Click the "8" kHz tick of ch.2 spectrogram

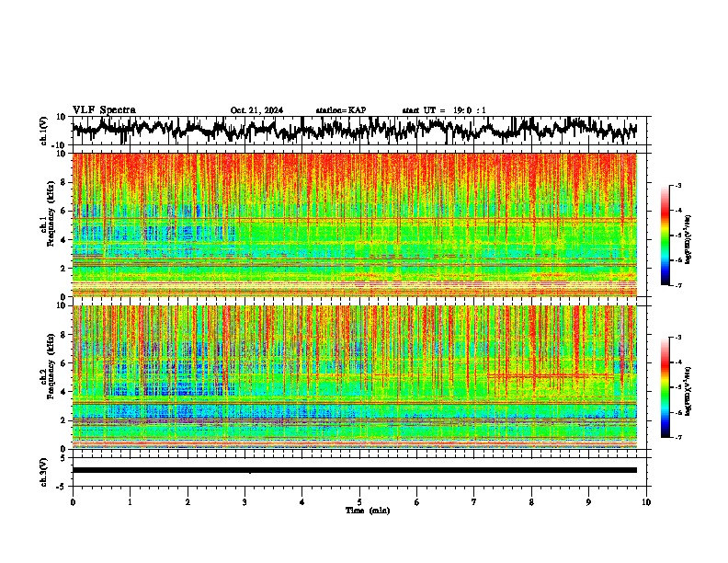pyautogui.click(x=64, y=335)
